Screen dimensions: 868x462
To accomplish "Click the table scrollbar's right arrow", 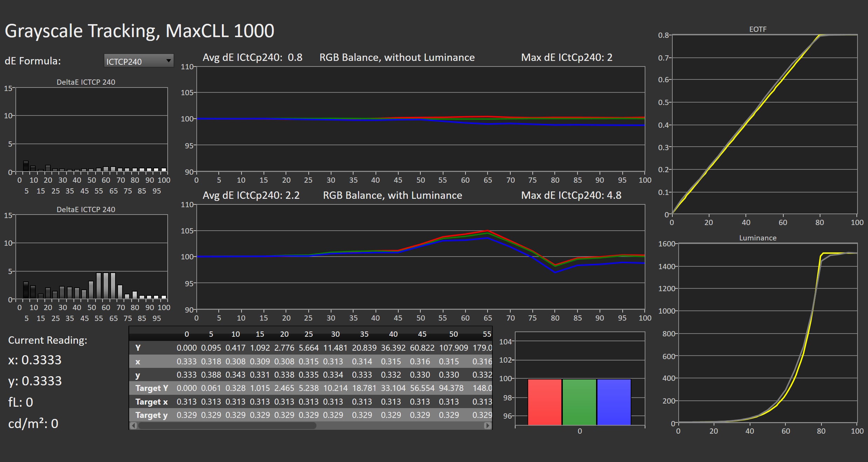I will 488,426.
